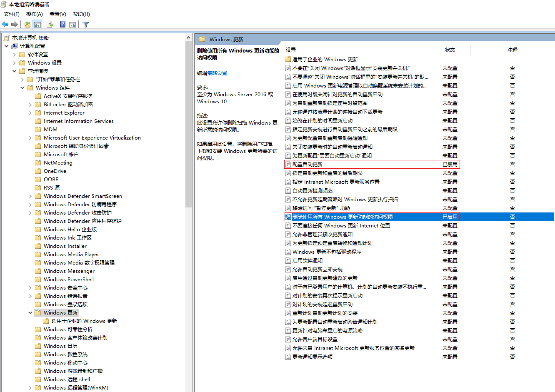Open the 操作(A) menu

35,14
